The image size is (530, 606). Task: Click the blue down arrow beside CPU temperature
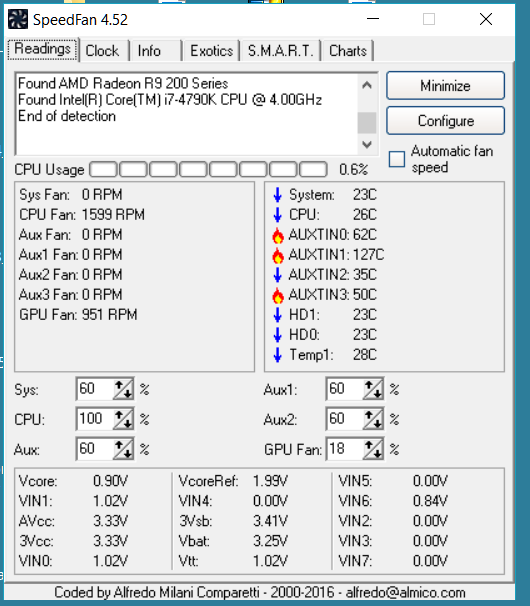(278, 214)
